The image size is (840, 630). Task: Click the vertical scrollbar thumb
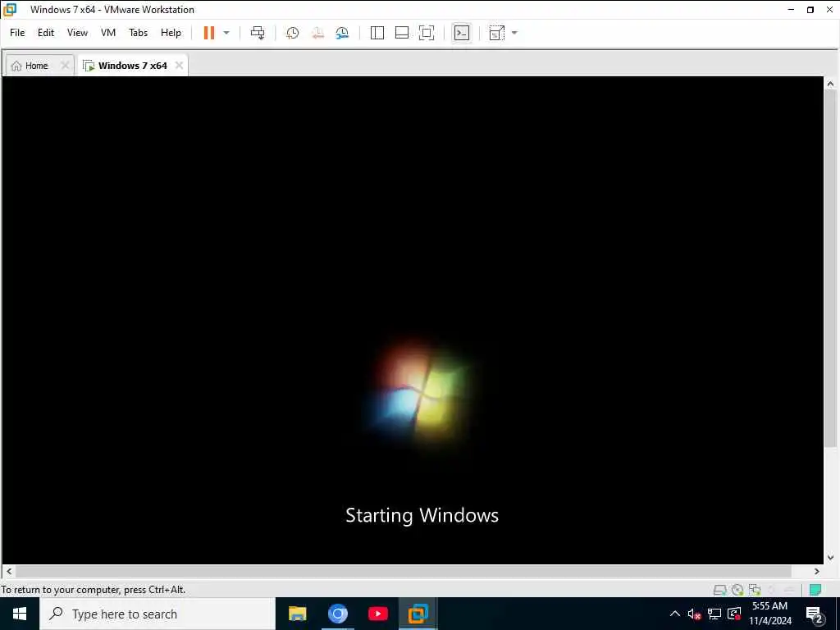[x=830, y=268]
